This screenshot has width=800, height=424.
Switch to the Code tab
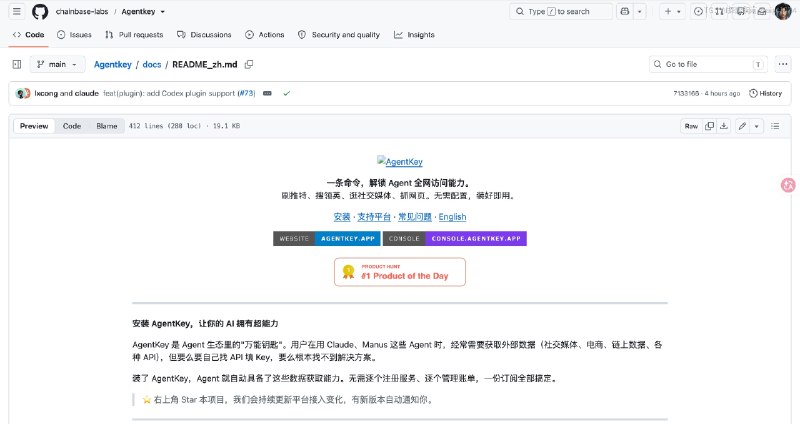tap(29, 35)
